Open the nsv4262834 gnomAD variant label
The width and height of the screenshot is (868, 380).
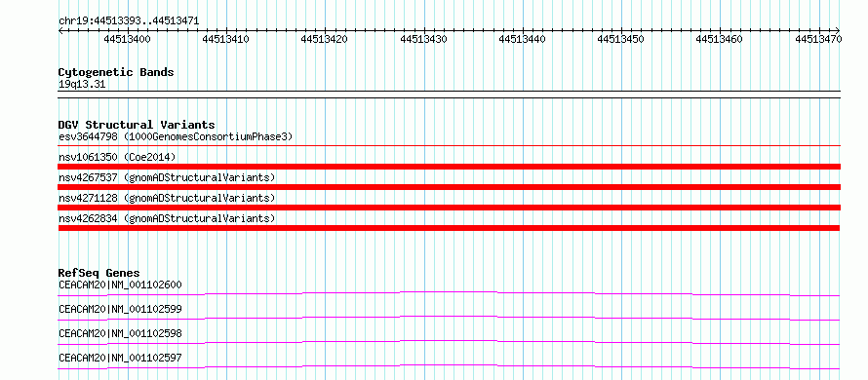167,218
